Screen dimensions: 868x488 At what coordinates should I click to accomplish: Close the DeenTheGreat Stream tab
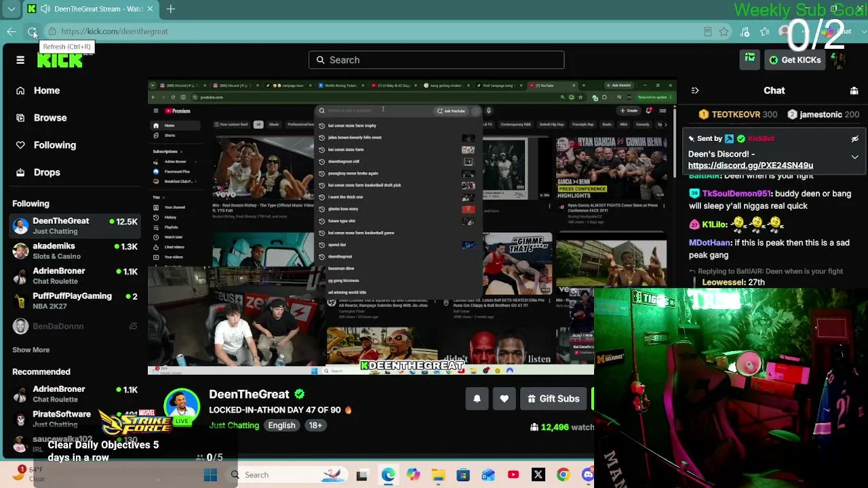tap(150, 9)
